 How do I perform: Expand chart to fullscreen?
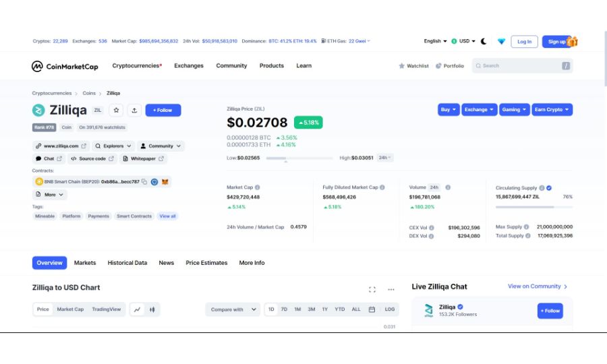coord(372,289)
